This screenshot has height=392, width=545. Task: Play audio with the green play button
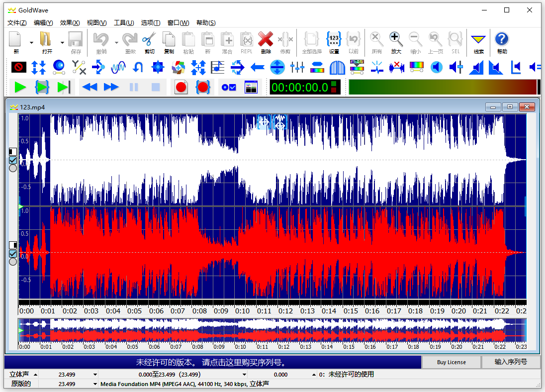pyautogui.click(x=20, y=87)
